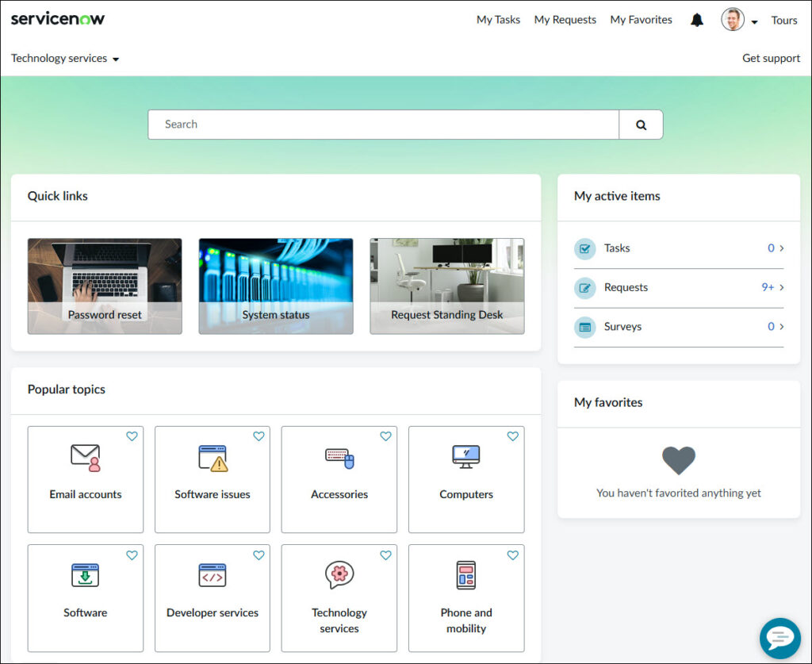The height and width of the screenshot is (664, 812).
Task: Expand the Technology services dropdown
Action: pyautogui.click(x=65, y=59)
